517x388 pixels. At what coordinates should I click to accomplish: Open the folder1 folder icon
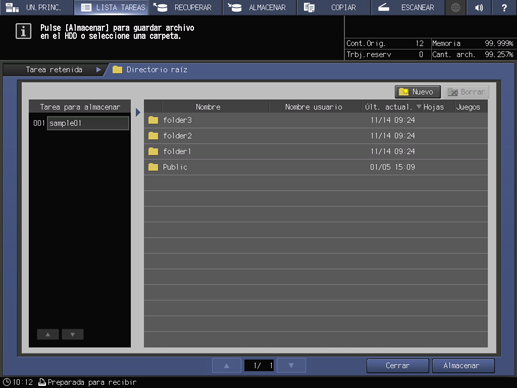153,151
